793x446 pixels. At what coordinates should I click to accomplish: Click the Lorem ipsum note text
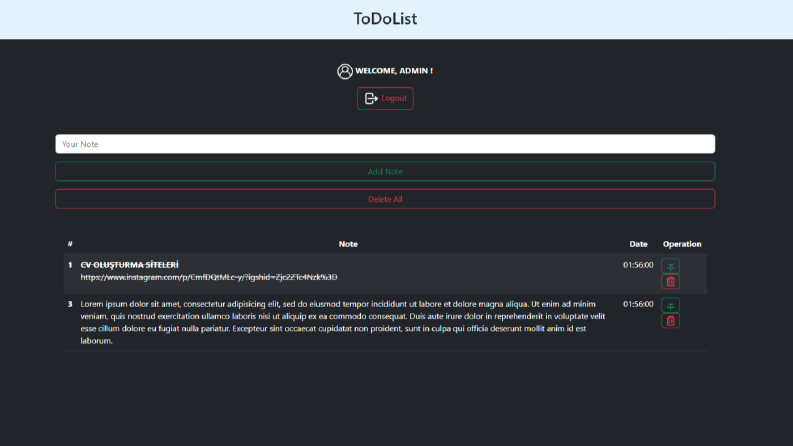pos(343,322)
